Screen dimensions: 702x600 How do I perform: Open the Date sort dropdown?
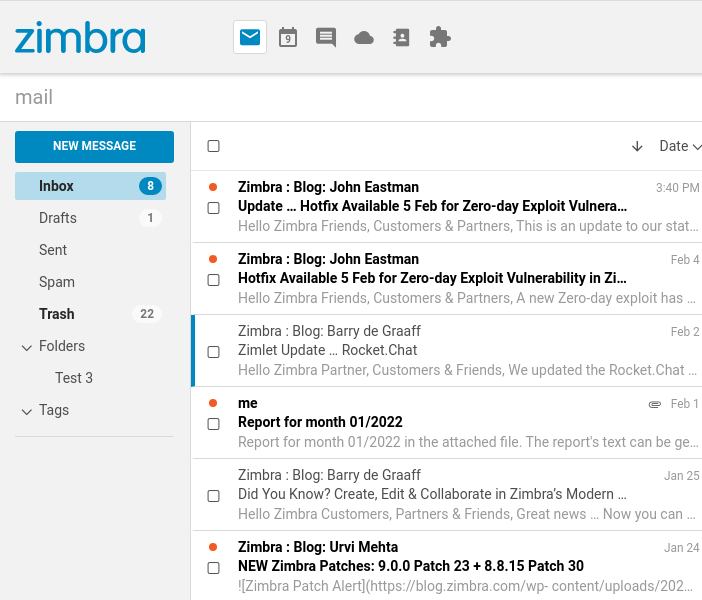(680, 146)
